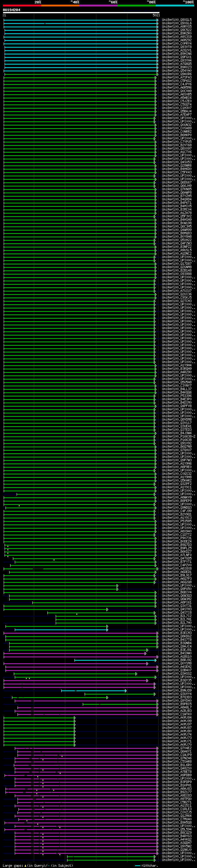Click the white query sequence bar
This screenshot has width=197, height=868.
pos(81,13)
